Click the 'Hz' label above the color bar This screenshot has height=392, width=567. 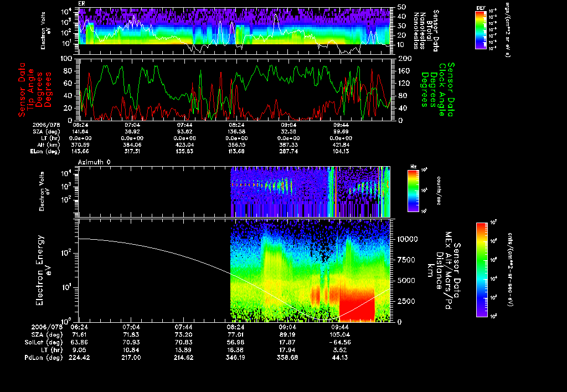[x=413, y=167]
